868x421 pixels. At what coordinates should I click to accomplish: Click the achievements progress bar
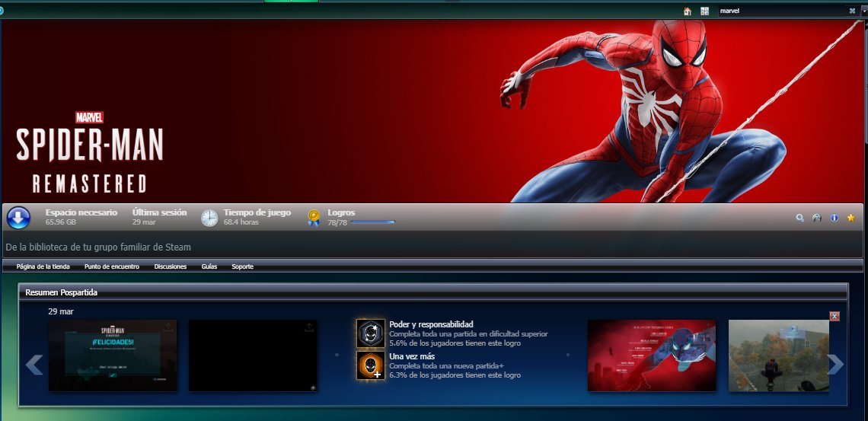373,222
